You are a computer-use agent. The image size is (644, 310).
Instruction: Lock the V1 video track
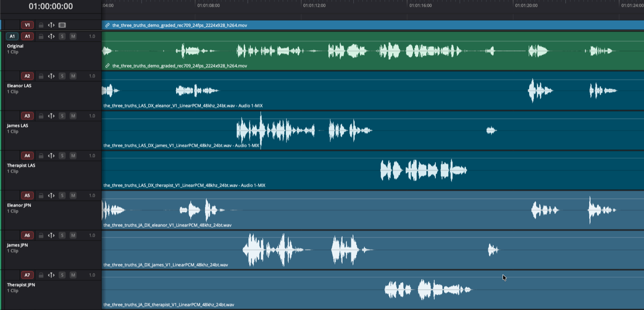tap(41, 25)
